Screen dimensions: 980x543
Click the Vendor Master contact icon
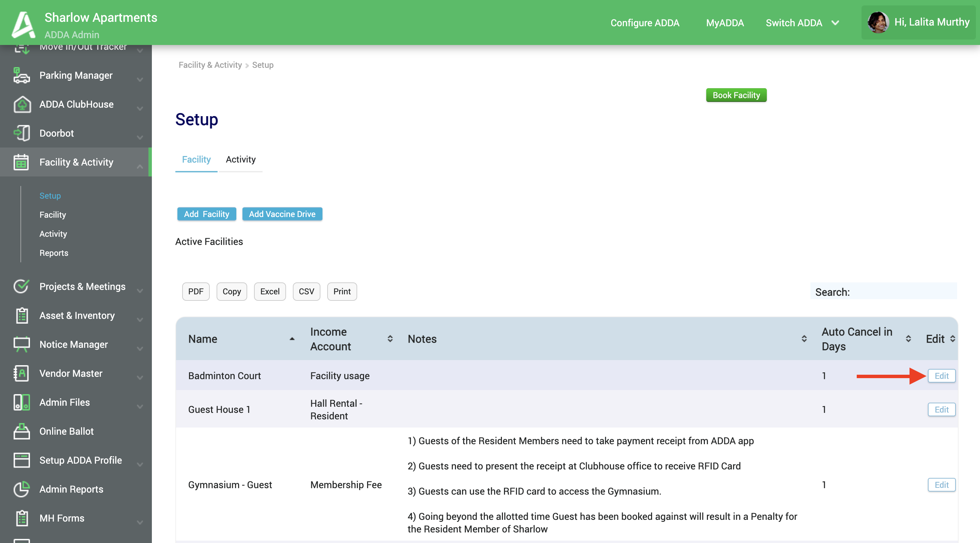(x=21, y=373)
